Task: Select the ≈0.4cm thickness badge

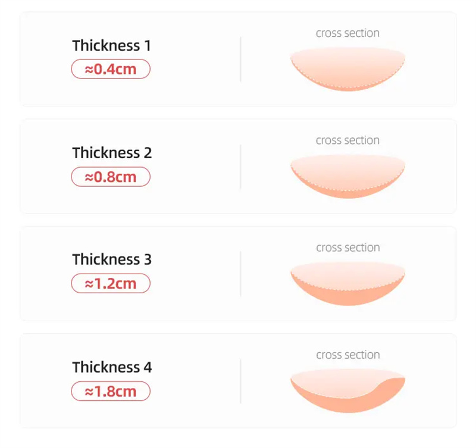Action: (x=111, y=69)
